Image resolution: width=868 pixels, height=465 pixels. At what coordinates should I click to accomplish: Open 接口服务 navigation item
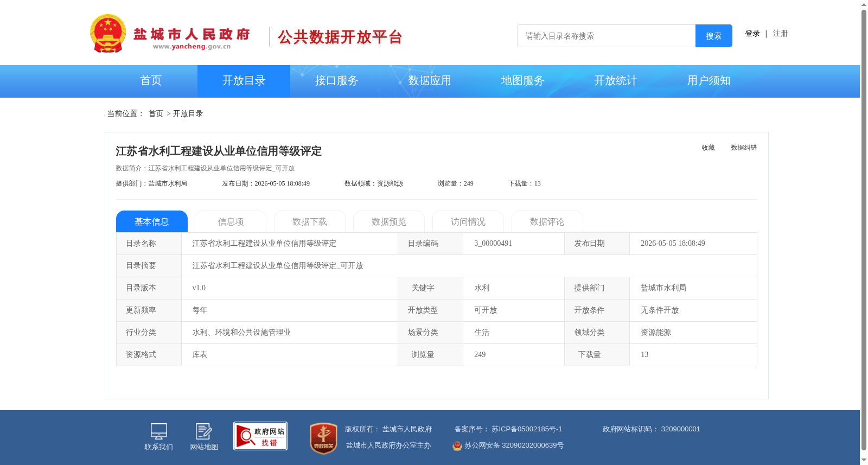pos(337,81)
